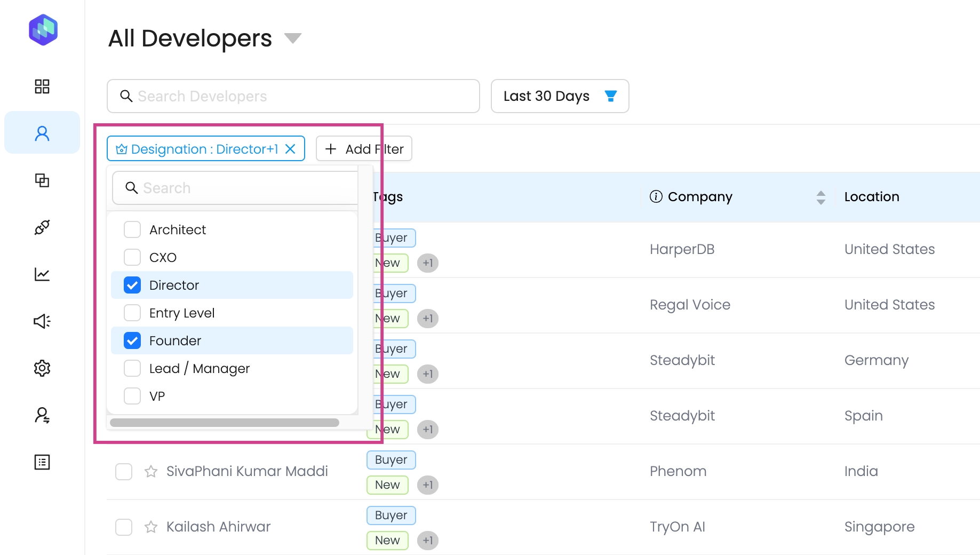This screenshot has height=555, width=980.
Task: Remove the Designation Director filter chip
Action: pos(290,149)
